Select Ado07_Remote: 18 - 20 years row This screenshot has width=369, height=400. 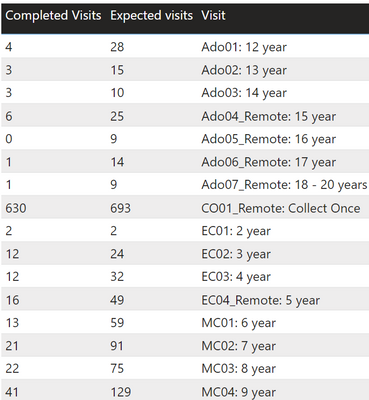click(185, 184)
